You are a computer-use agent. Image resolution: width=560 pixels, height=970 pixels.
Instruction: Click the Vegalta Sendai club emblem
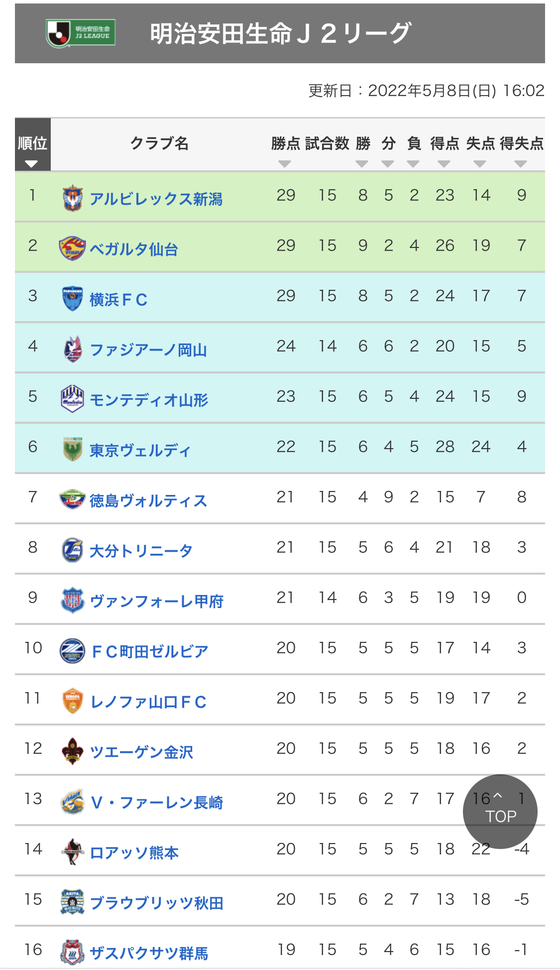[x=72, y=248]
